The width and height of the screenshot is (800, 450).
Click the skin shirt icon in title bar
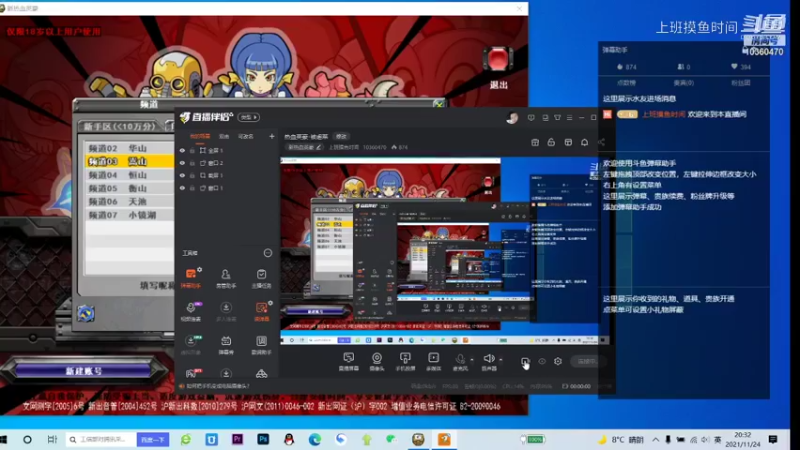[x=557, y=118]
